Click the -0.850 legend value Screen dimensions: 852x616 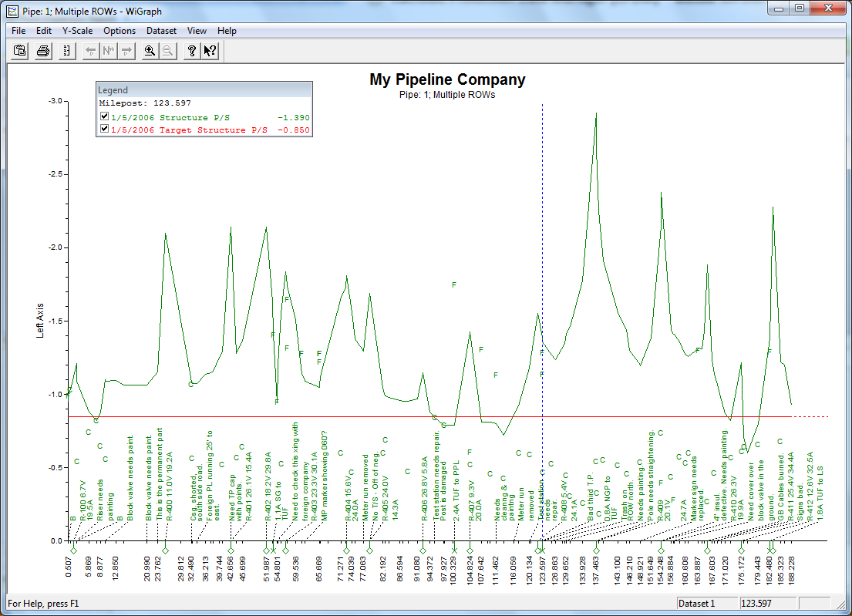coord(294,130)
